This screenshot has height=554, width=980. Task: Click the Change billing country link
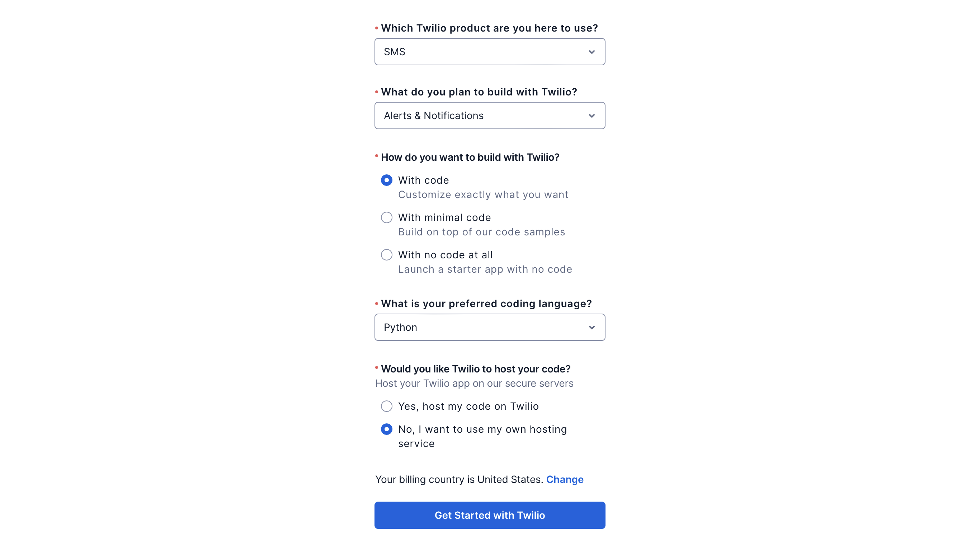[565, 479]
